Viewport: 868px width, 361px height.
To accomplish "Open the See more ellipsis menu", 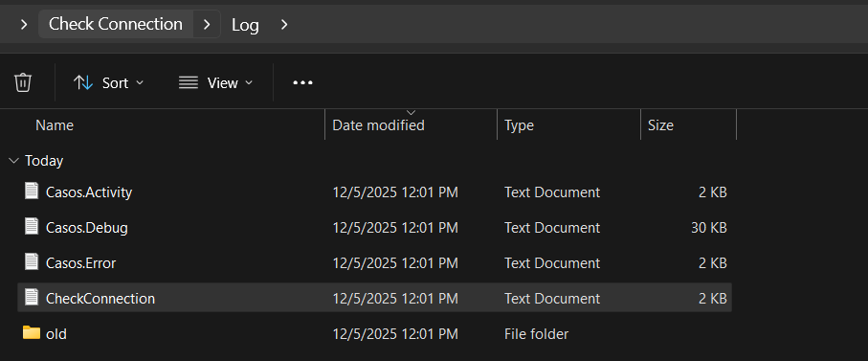I will [x=302, y=83].
